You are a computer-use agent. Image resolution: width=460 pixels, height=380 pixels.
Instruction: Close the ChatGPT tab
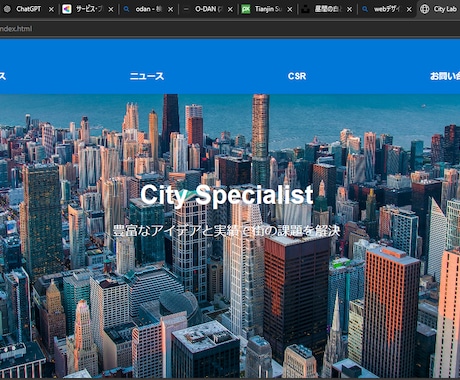click(51, 9)
